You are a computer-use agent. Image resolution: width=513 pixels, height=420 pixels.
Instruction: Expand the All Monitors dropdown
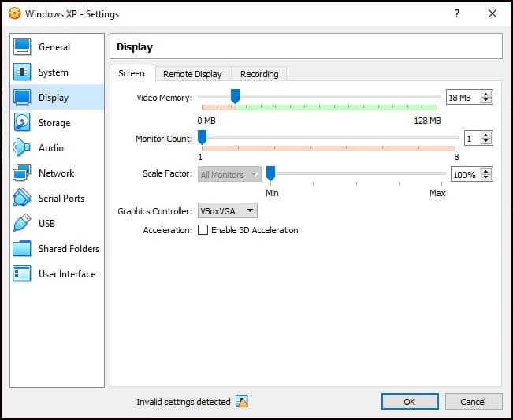[x=229, y=174]
